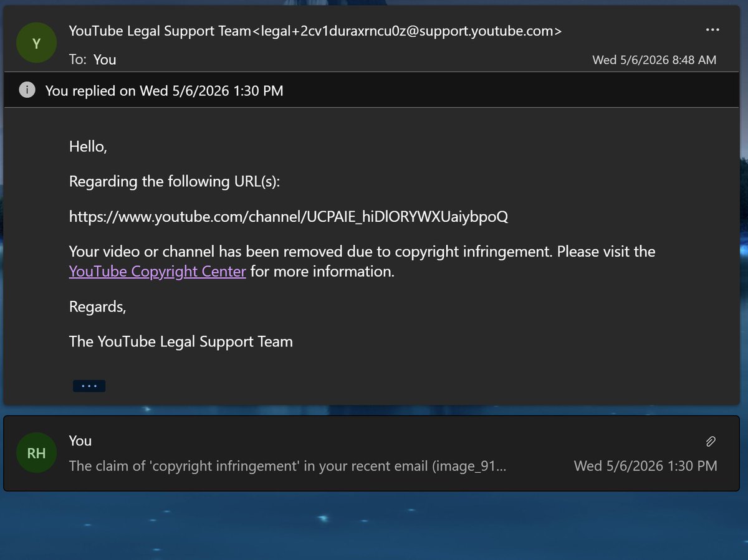Open the YouTube Copyright Center link
The width and height of the screenshot is (748, 560).
158,272
